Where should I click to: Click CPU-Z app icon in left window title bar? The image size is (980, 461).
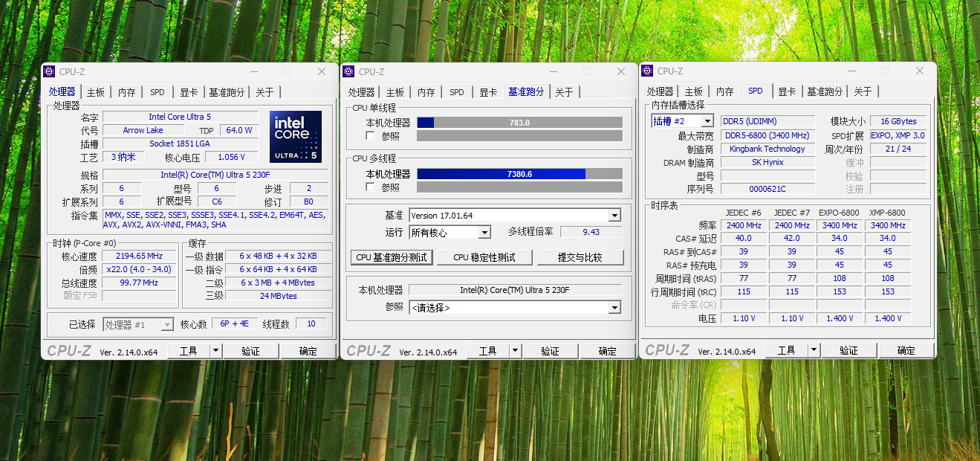click(49, 71)
